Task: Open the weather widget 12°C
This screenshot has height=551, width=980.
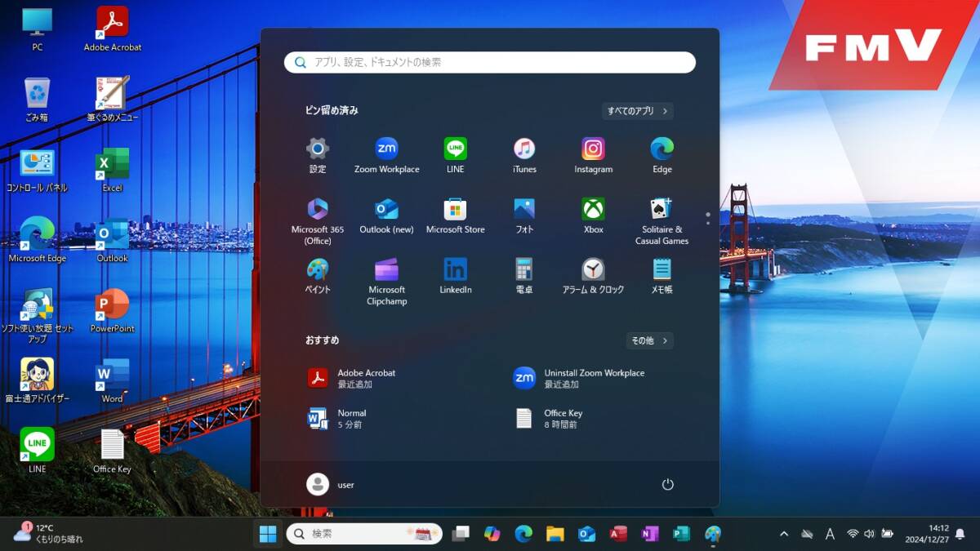Action: (49, 534)
